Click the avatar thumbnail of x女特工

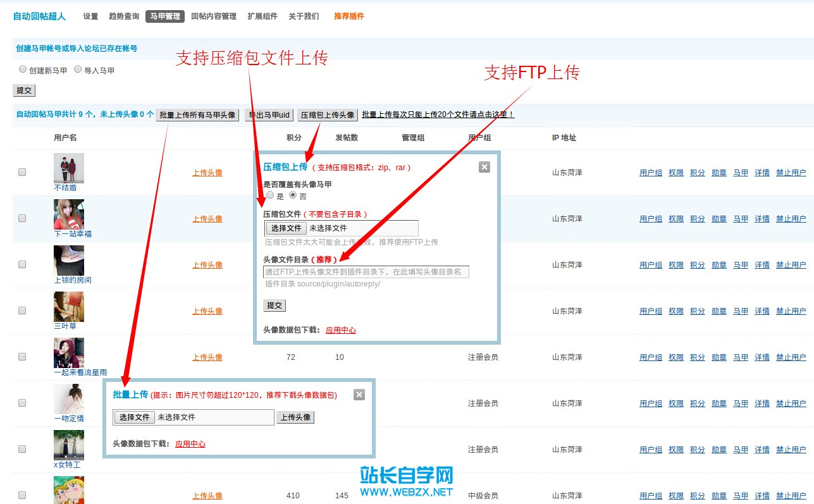click(x=68, y=444)
